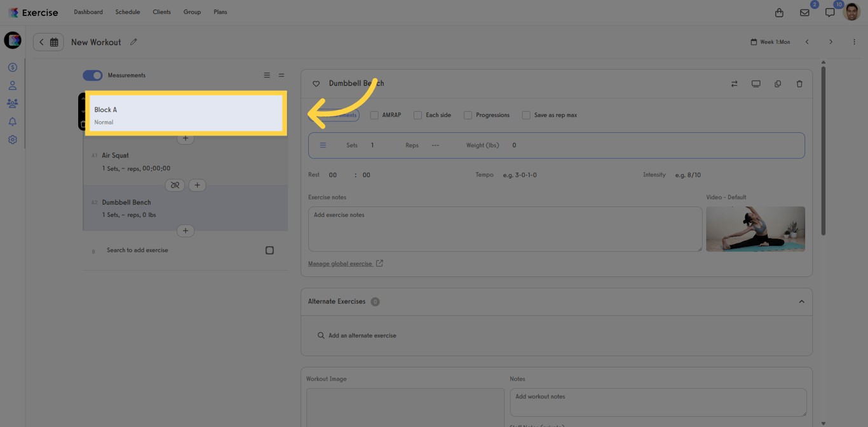Click the Add an alternate exercise search
The height and width of the screenshot is (427, 868).
(362, 335)
